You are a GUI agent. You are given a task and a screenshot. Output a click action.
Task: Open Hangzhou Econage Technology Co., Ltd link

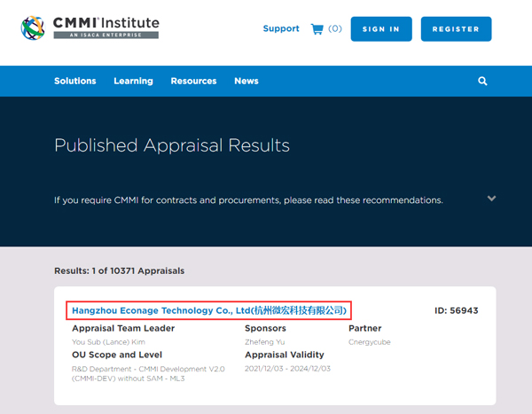tap(209, 310)
